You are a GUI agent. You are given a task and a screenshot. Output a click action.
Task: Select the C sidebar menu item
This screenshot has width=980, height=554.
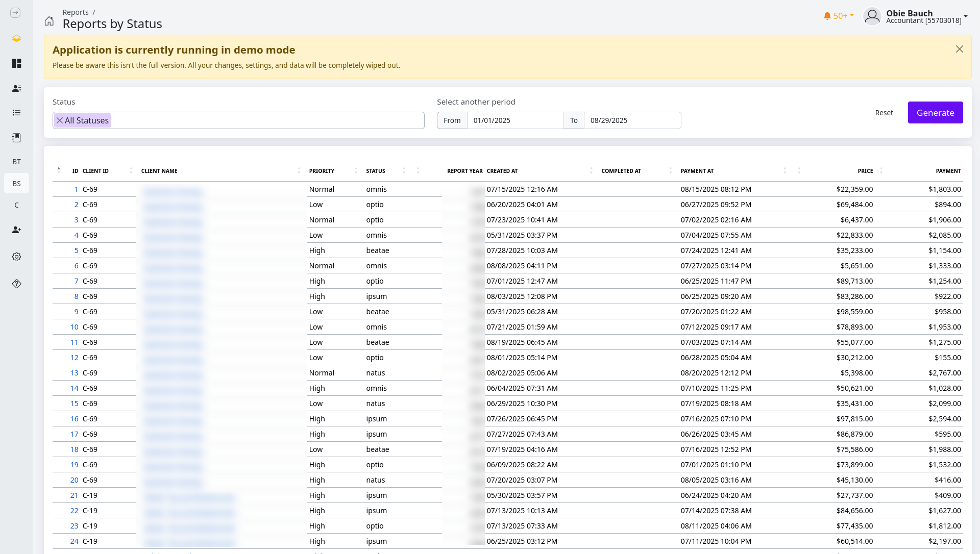16,205
